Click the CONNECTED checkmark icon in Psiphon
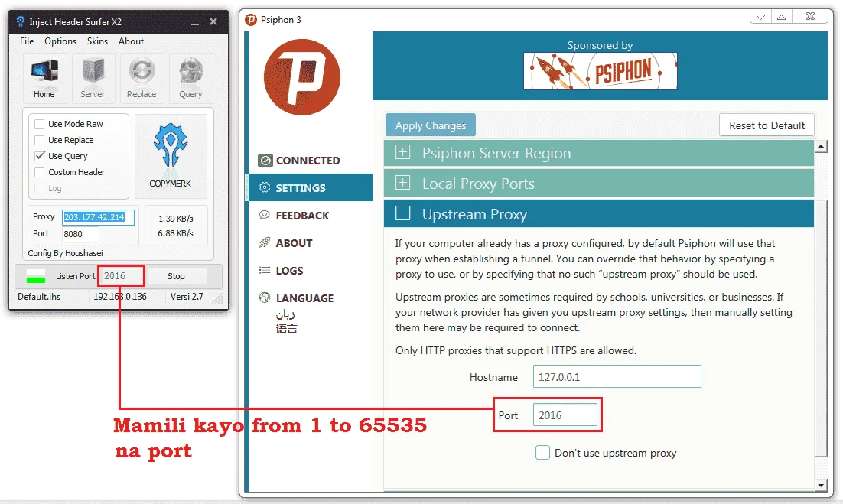The height and width of the screenshot is (504, 843). tap(265, 160)
